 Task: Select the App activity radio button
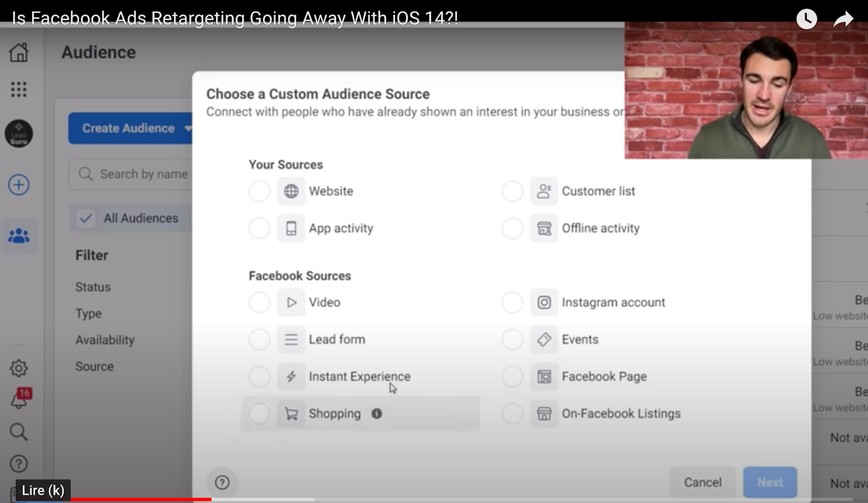(259, 228)
